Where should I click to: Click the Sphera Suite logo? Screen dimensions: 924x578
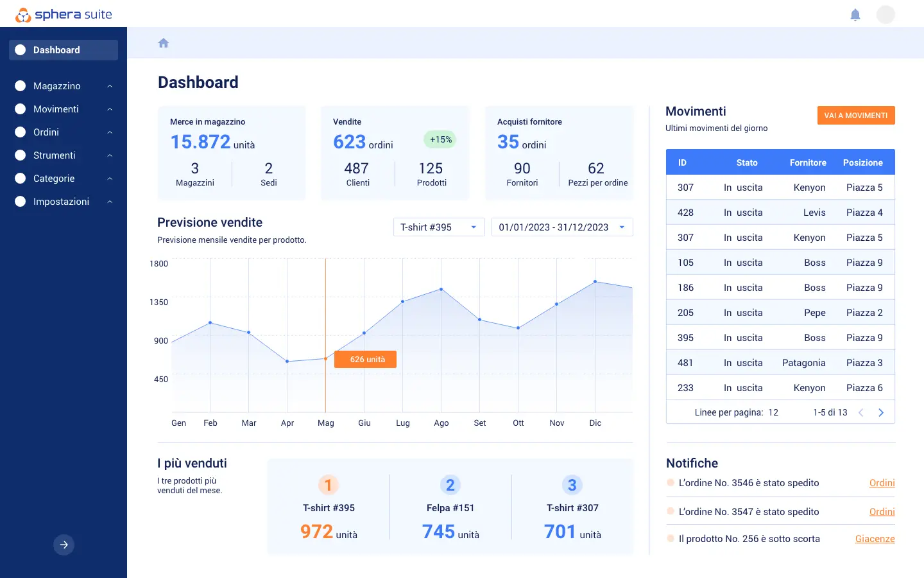coord(64,14)
